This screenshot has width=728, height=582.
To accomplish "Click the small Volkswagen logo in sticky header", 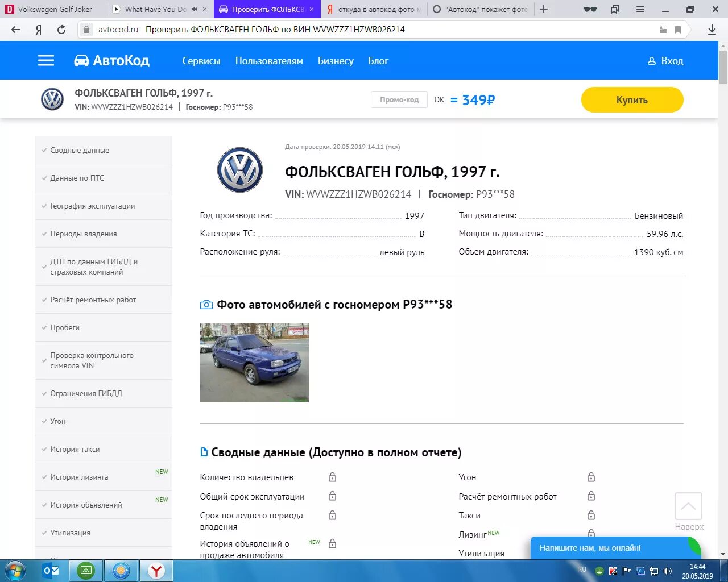I will pos(52,99).
